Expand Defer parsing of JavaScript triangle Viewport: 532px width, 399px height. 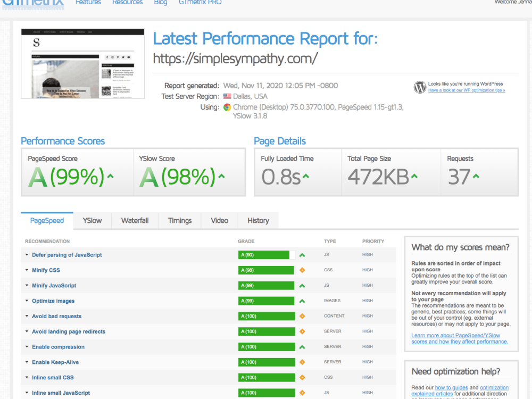click(27, 254)
